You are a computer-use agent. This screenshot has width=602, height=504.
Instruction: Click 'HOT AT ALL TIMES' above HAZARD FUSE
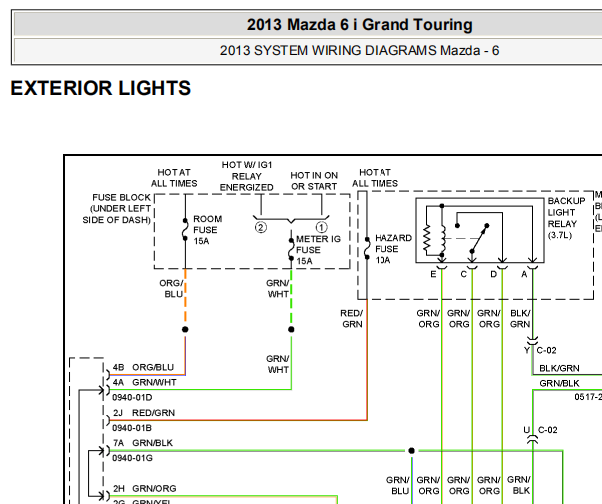point(375,178)
